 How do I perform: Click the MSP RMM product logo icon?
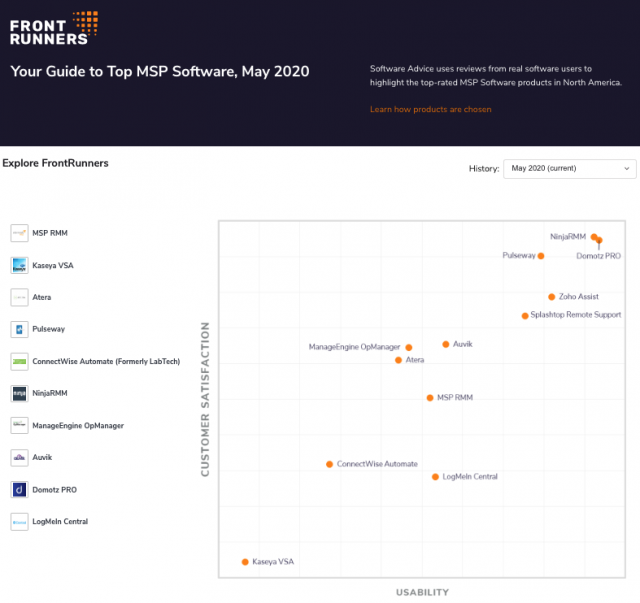[19, 233]
